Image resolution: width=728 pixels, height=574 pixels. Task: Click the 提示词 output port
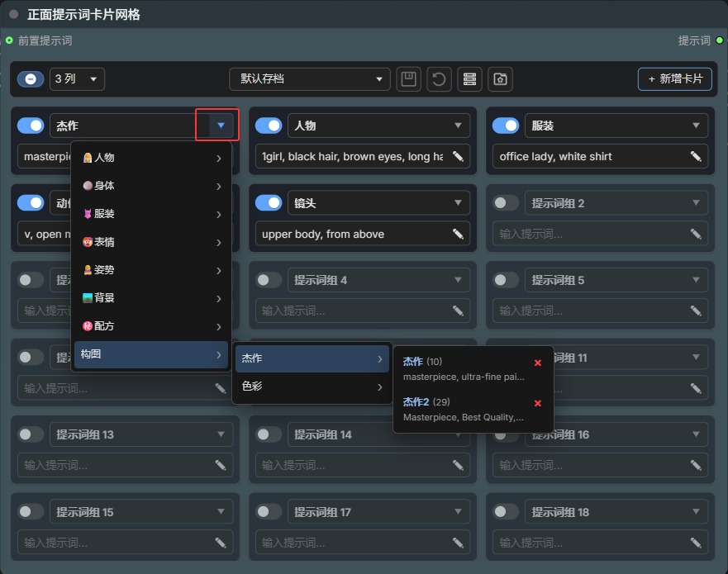720,40
